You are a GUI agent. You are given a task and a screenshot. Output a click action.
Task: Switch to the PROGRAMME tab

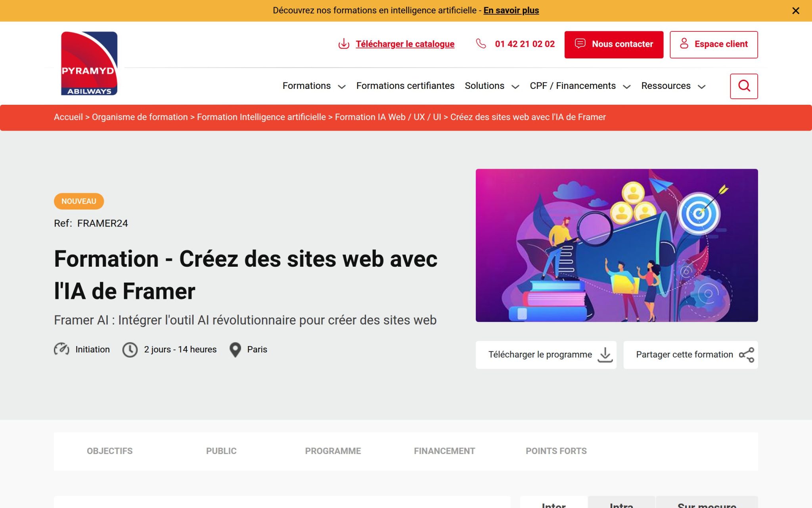click(333, 451)
